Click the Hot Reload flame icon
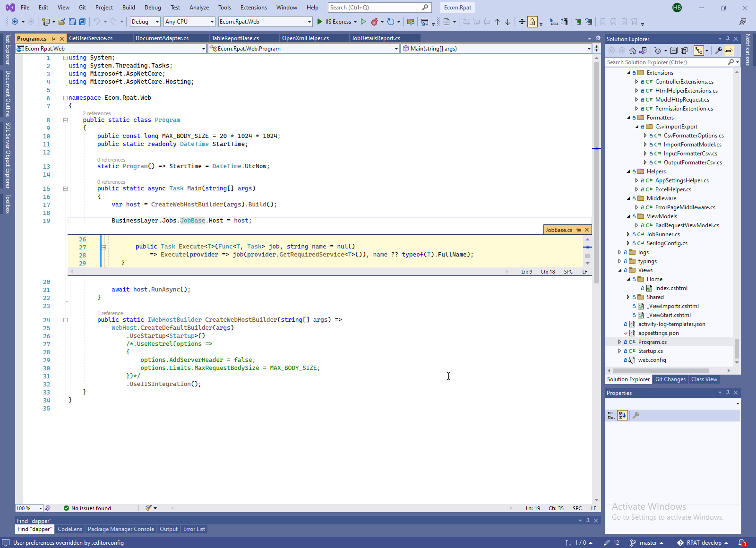The image size is (756, 548). (x=375, y=22)
